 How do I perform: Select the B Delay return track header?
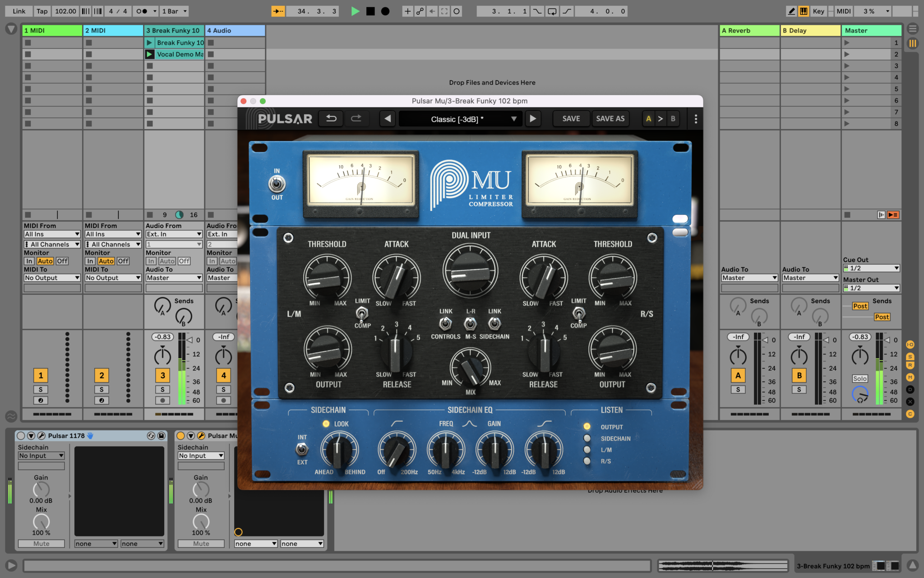click(x=810, y=30)
